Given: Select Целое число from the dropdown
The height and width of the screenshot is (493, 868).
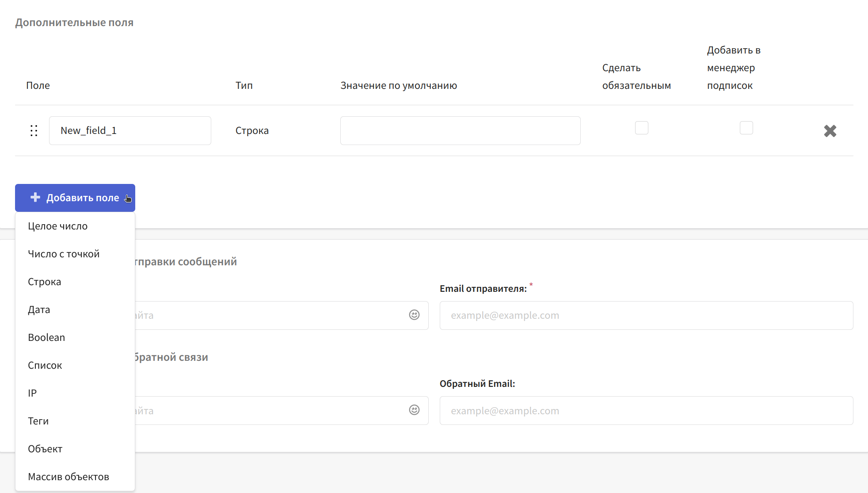Looking at the screenshot, I should click(75, 226).
